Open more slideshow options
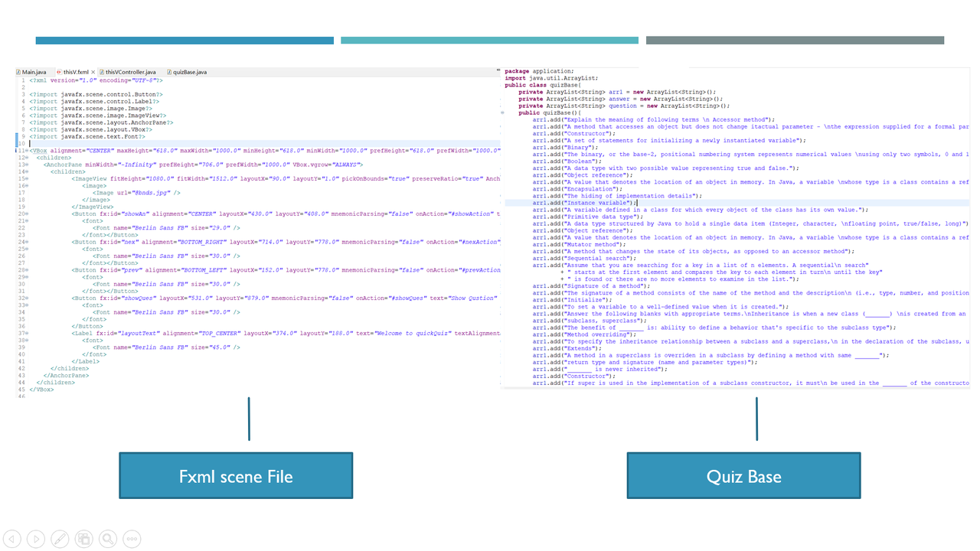The width and height of the screenshot is (980, 551). 132,539
